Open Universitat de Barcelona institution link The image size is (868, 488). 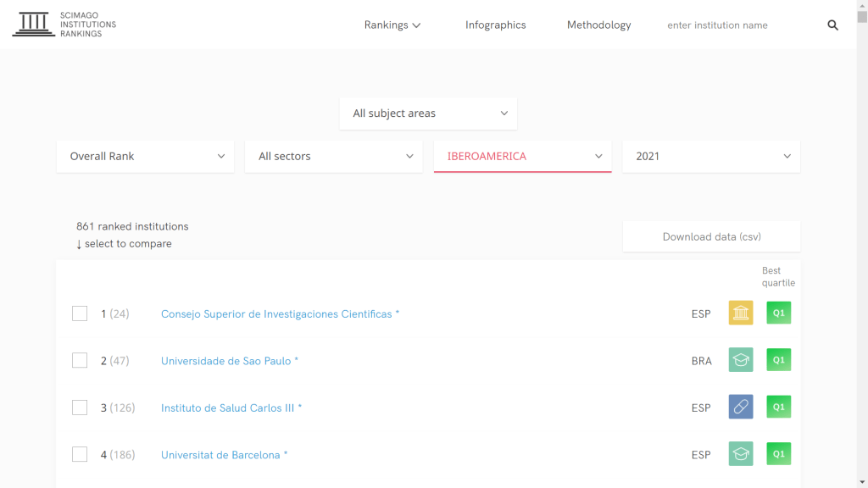(220, 455)
